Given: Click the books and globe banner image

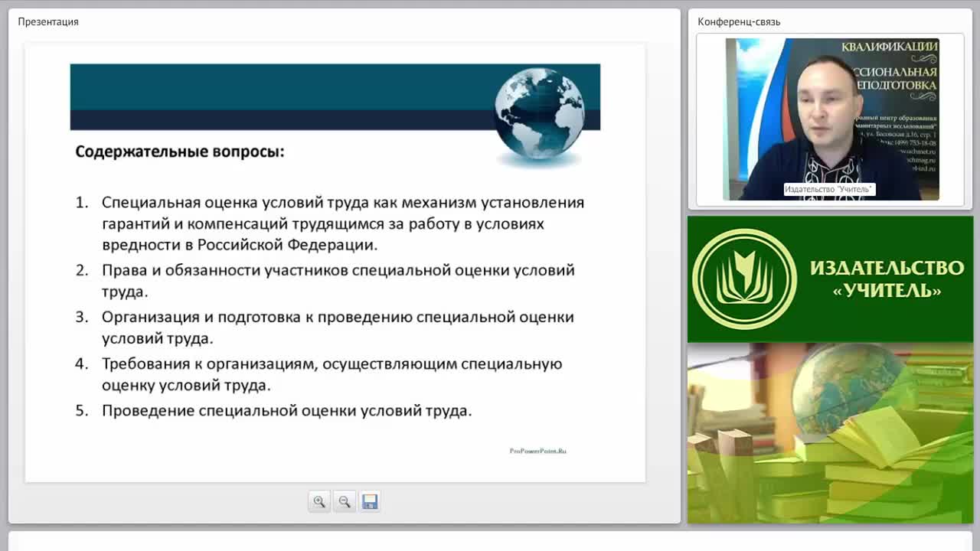Looking at the screenshot, I should [x=830, y=433].
